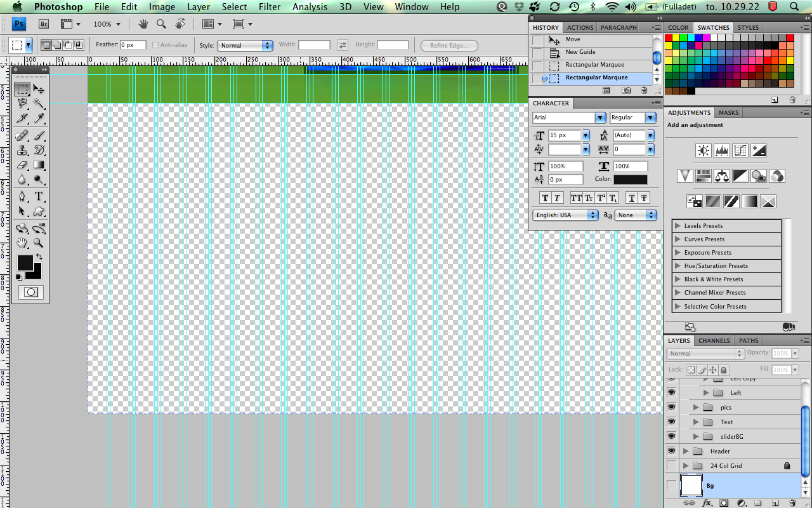Click the Bg layer thumbnail
The height and width of the screenshot is (508, 812).
[x=691, y=485]
